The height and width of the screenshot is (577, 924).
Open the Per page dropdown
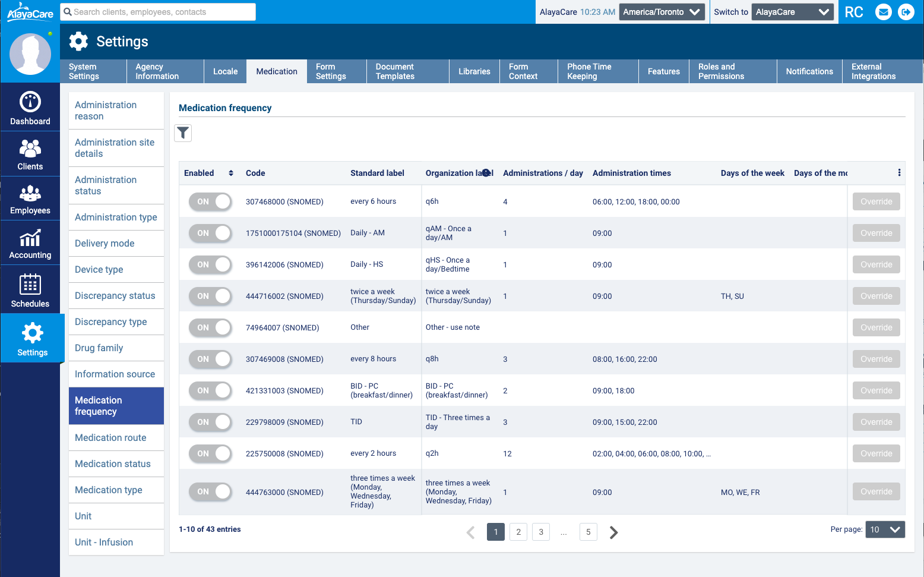[885, 529]
